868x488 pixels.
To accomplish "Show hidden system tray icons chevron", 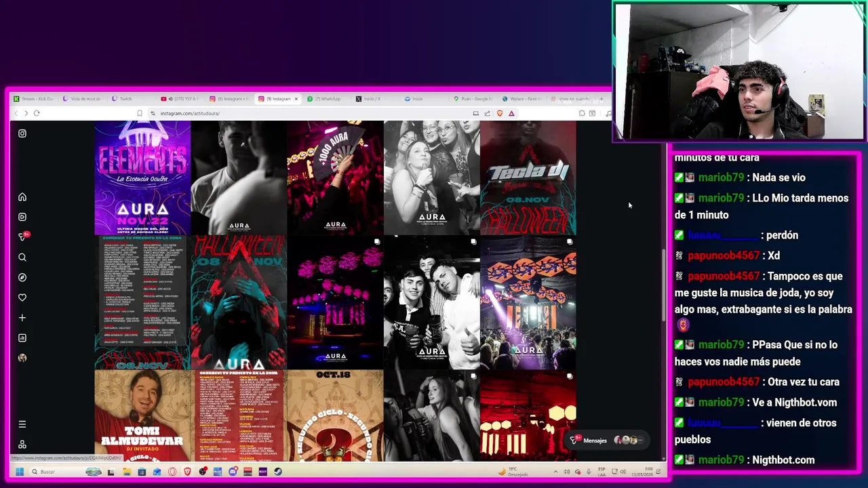I will 555,472.
